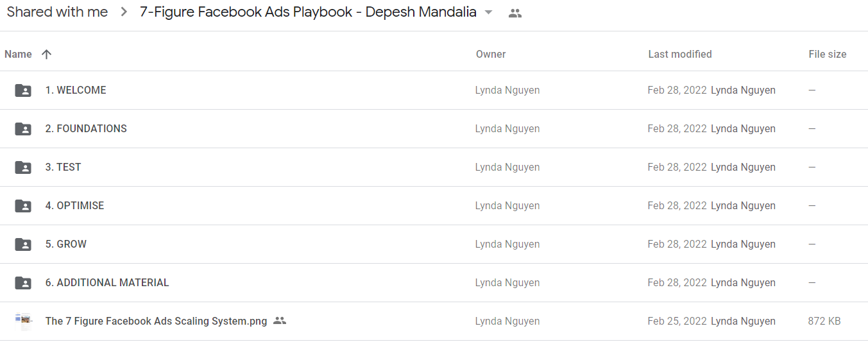Select The 7 Figure Facebook Ads Scaling System.png

156,321
